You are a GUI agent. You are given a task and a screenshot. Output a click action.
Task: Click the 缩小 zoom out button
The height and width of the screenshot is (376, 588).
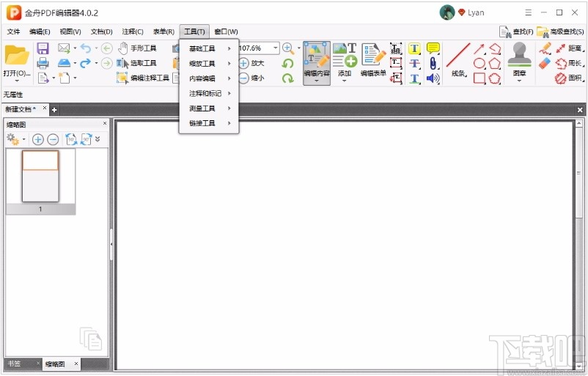point(251,78)
